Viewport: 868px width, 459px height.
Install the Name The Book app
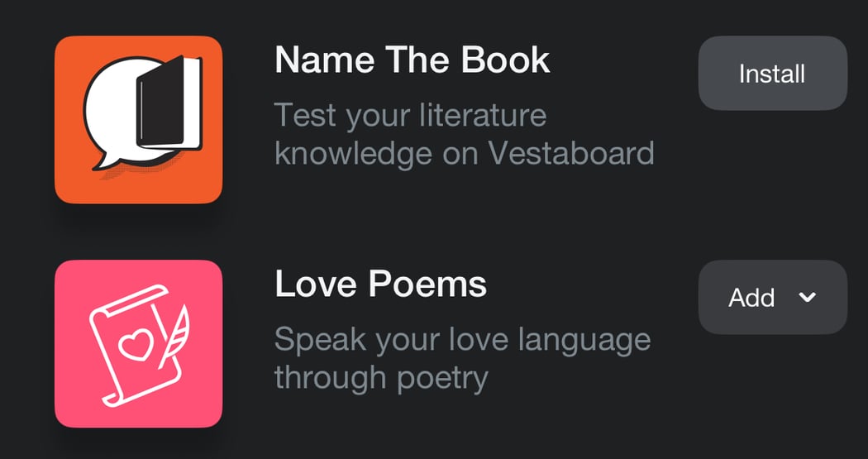click(x=772, y=74)
